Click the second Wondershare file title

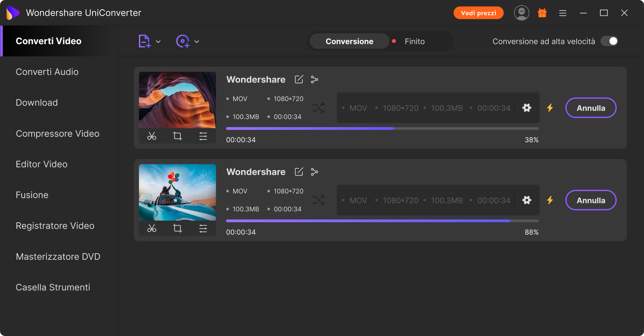point(256,172)
